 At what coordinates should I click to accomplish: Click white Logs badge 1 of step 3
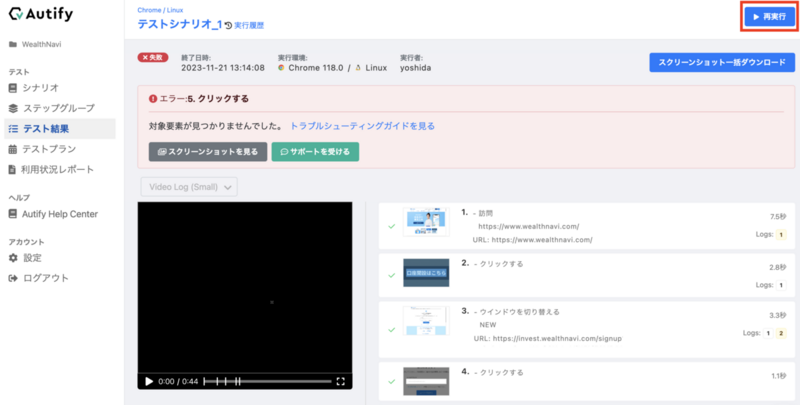768,333
